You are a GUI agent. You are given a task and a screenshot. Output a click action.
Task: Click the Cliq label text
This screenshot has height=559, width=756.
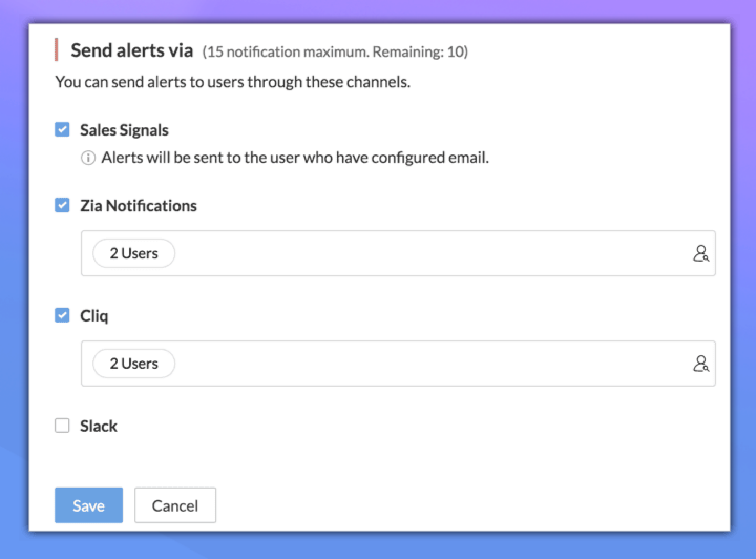(94, 316)
